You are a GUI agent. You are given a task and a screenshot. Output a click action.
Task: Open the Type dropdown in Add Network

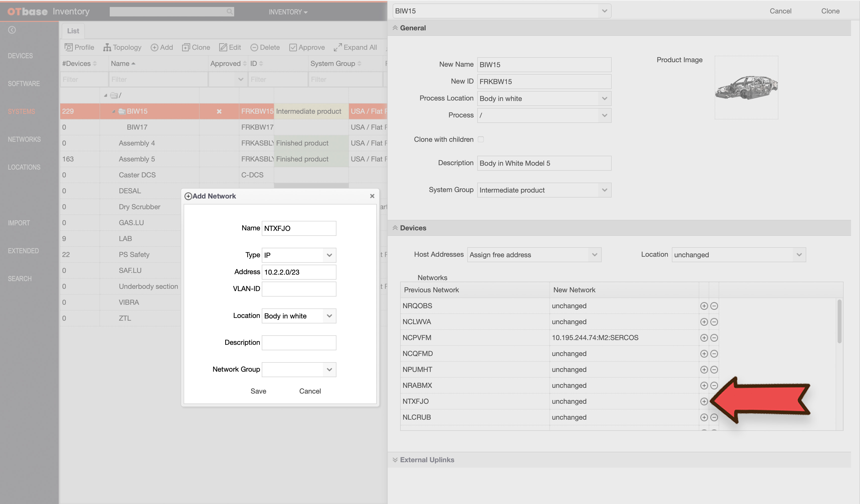pos(329,255)
